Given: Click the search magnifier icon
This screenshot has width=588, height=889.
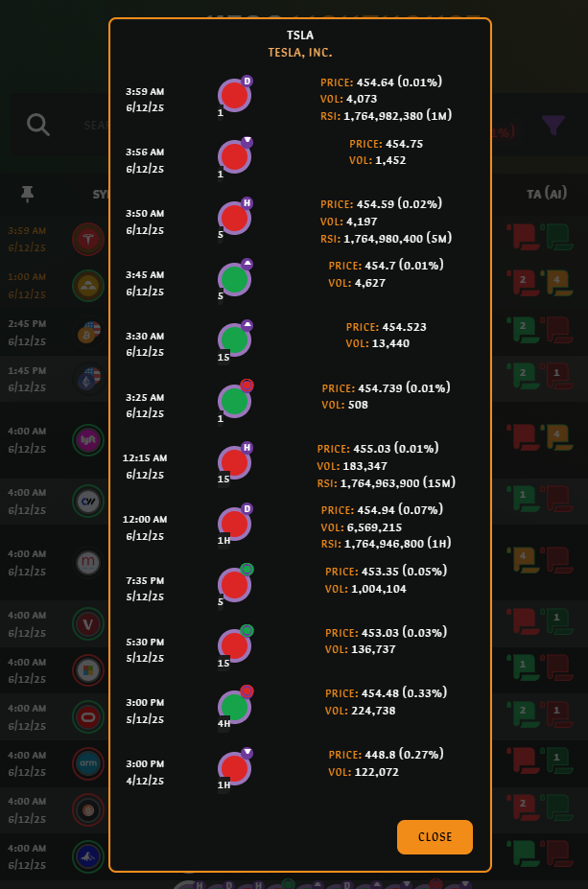Looking at the screenshot, I should [x=38, y=125].
